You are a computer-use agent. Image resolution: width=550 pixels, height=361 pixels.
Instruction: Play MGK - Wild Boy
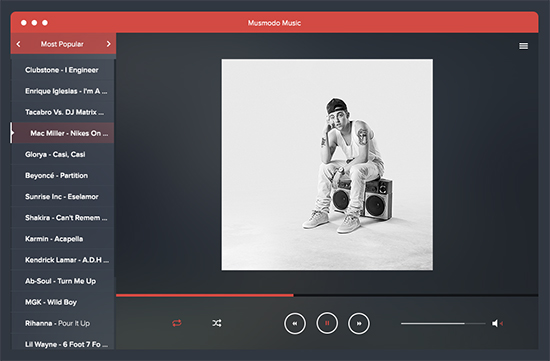pyautogui.click(x=62, y=302)
